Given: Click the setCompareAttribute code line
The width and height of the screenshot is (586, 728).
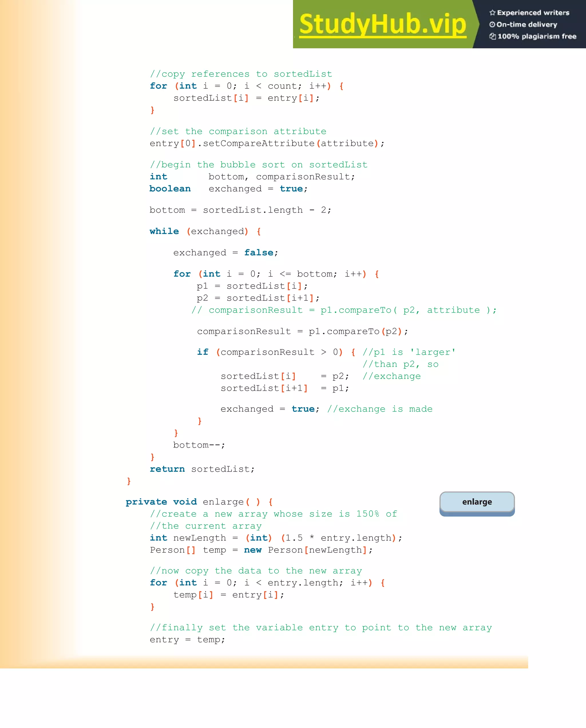Looking at the screenshot, I should click(x=267, y=144).
